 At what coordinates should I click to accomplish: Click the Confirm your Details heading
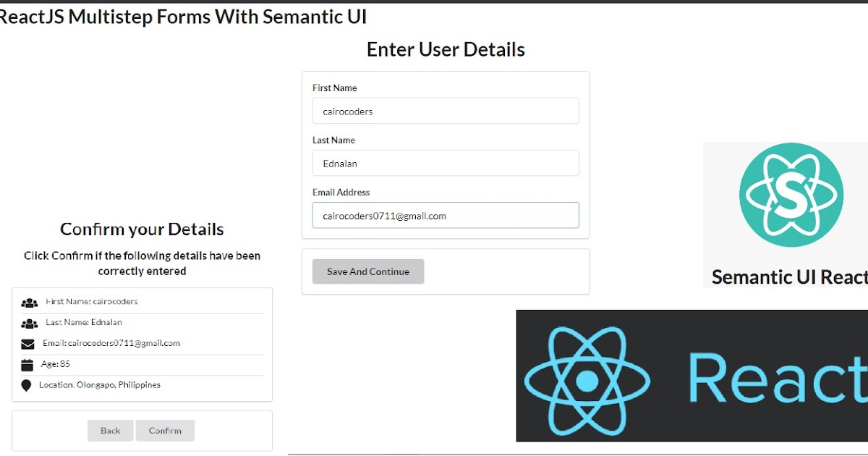tap(141, 229)
